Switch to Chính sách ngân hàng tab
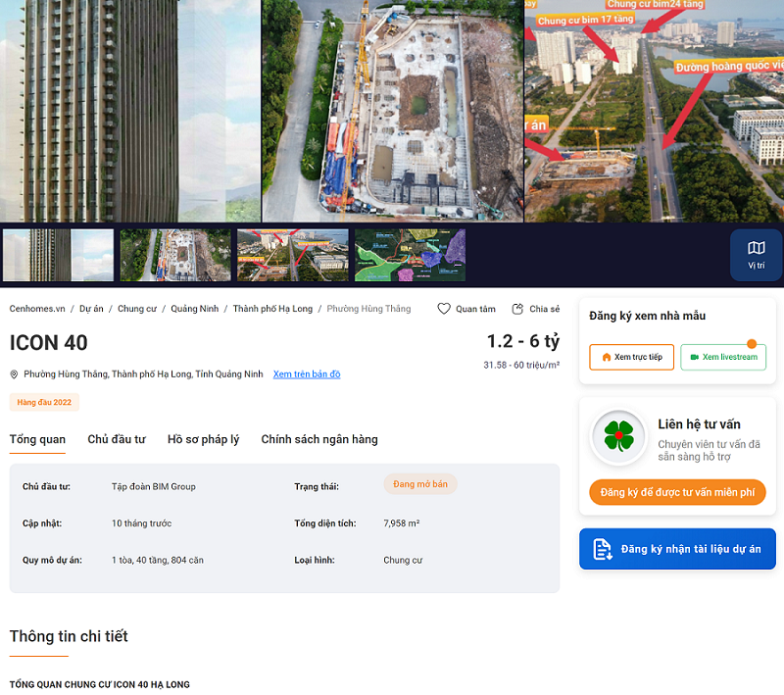 tap(319, 439)
